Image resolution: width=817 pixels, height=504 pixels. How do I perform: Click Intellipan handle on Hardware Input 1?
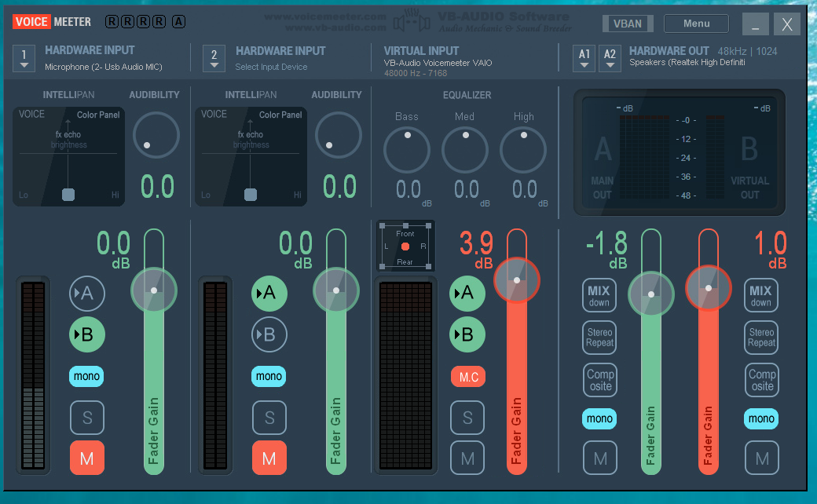(x=68, y=195)
